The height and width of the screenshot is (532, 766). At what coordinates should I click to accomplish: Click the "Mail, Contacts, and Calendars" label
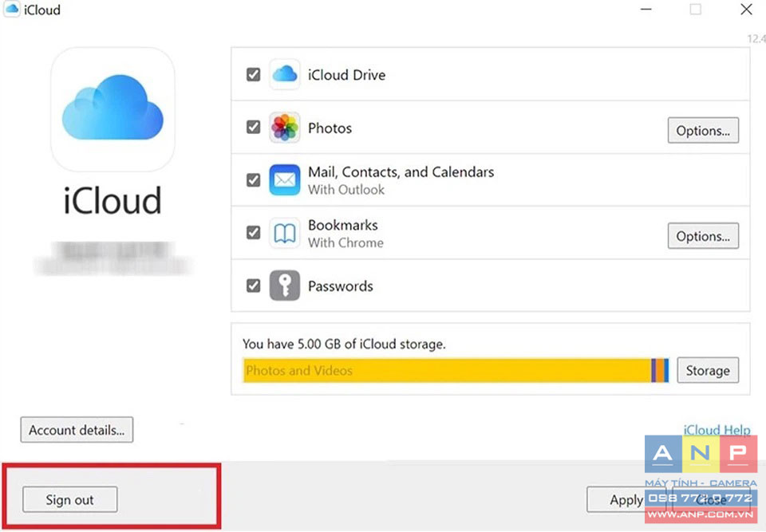coord(401,172)
